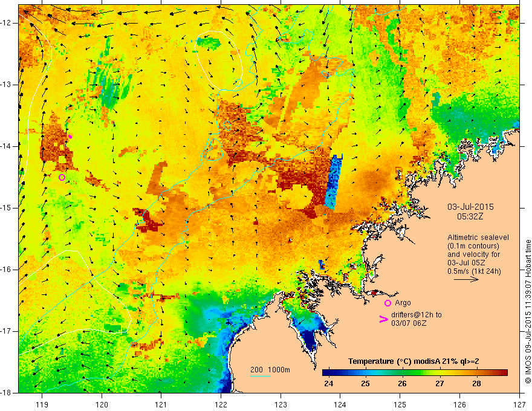Viewport: 532px width, 411px height.
Task: Click the 'and velocity for' text line
Action: [473, 254]
